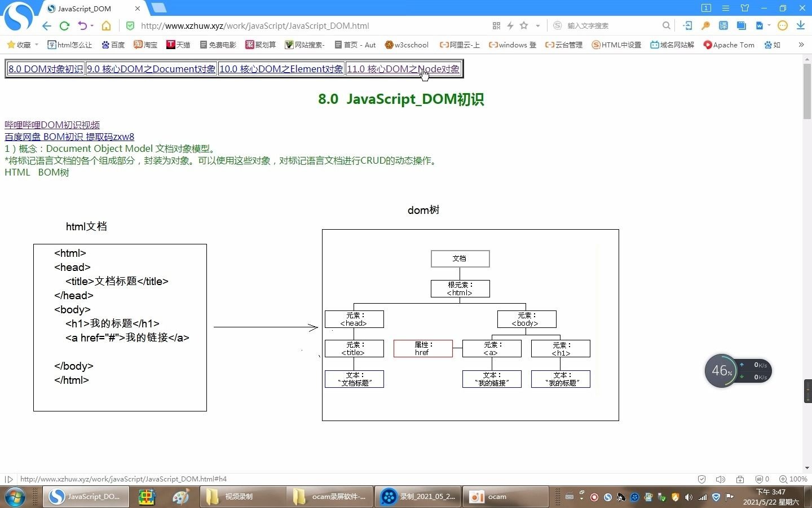Reload the page with the green refresh icon
The image size is (812, 508).
[x=64, y=26]
